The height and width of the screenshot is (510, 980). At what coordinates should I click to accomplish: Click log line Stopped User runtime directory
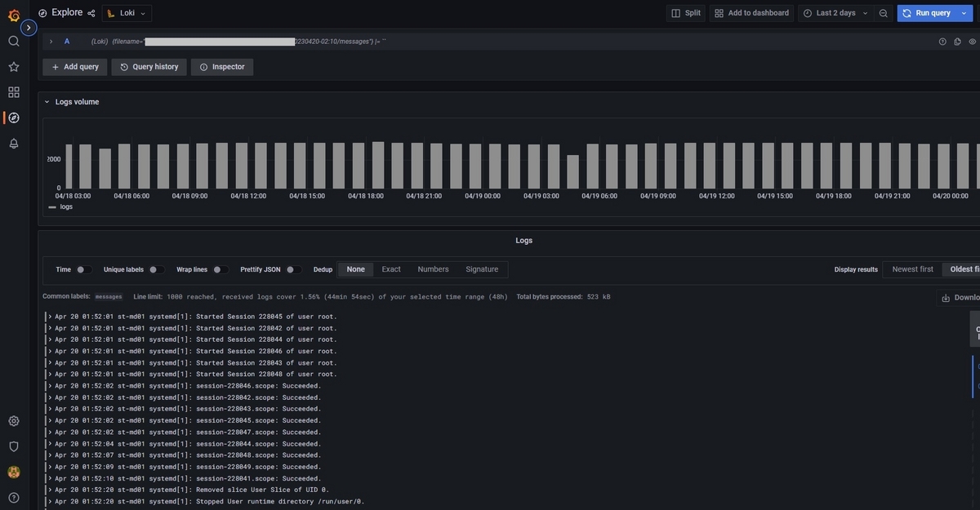[210, 502]
